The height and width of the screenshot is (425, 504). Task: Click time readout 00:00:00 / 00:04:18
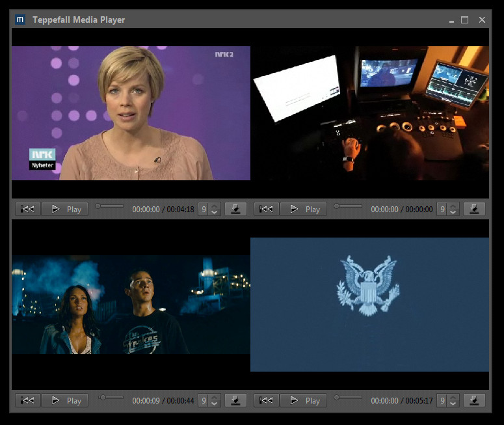tap(163, 210)
